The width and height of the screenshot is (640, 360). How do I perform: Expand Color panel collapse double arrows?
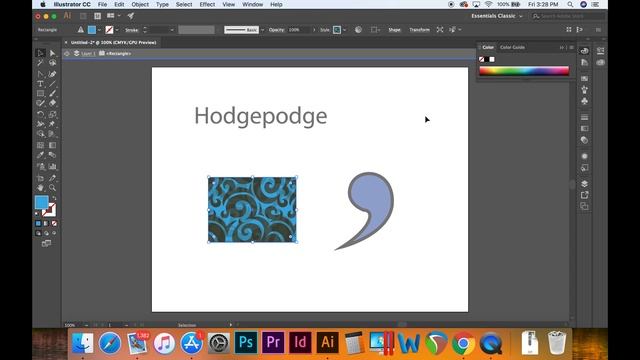[562, 47]
